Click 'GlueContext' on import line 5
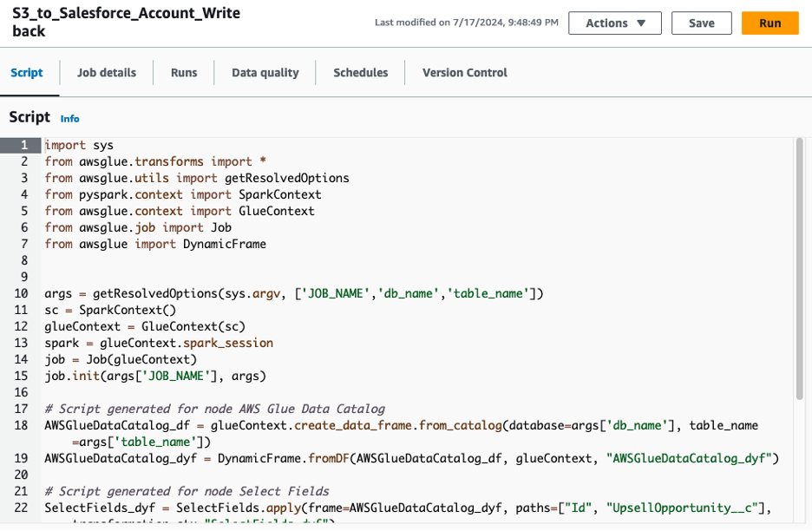The image size is (812, 531). click(x=277, y=212)
